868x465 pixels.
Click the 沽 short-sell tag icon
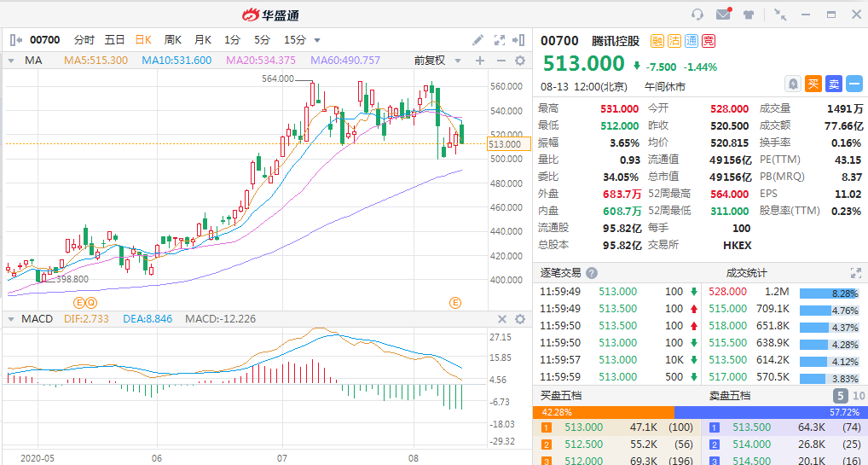[x=674, y=40]
